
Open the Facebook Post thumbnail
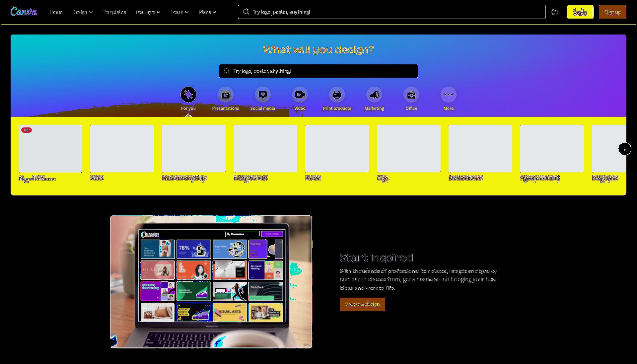pyautogui.click(x=480, y=149)
